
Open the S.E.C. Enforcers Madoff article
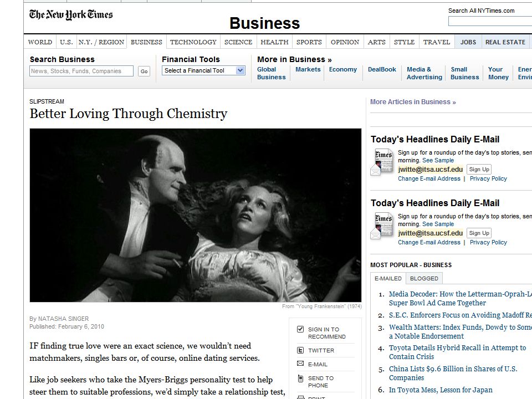(461, 315)
